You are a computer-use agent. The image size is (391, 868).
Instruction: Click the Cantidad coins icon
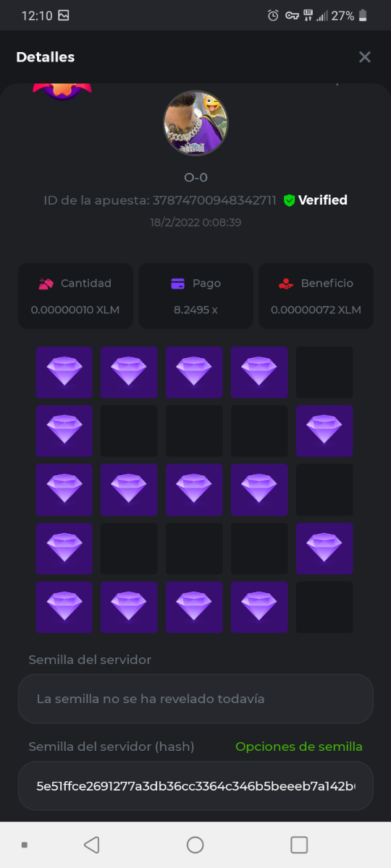(x=46, y=284)
